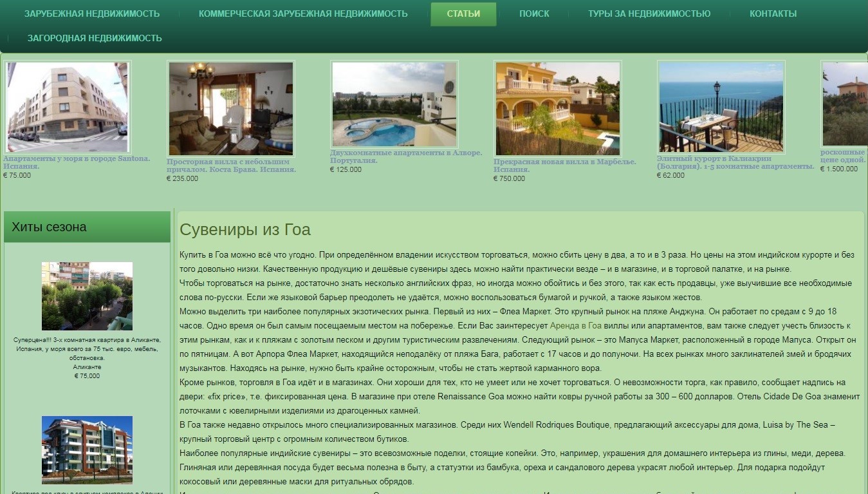Screen dimensions: 868x494
Task: Follow link Элитный курорт в Калиакрии
Action: [x=735, y=162]
